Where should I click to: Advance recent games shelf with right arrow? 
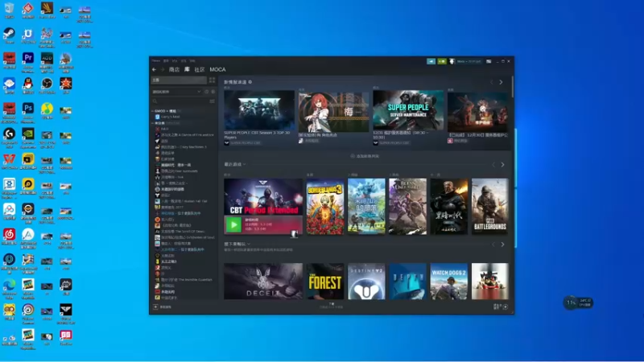[502, 165]
